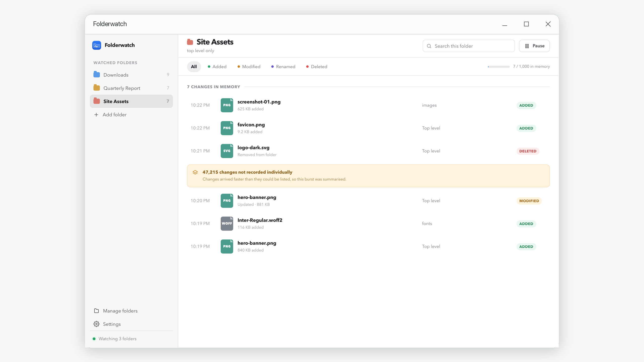Image resolution: width=644 pixels, height=362 pixels.
Task: Open Manage folders
Action: tap(131, 311)
